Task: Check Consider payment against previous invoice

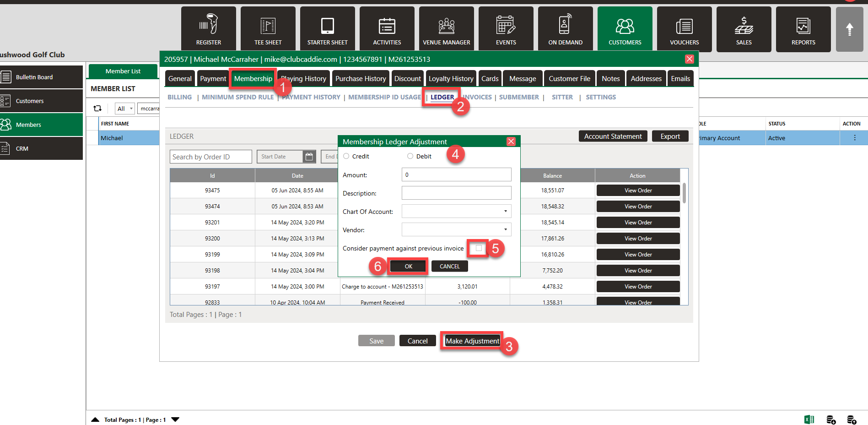Action: click(x=479, y=248)
